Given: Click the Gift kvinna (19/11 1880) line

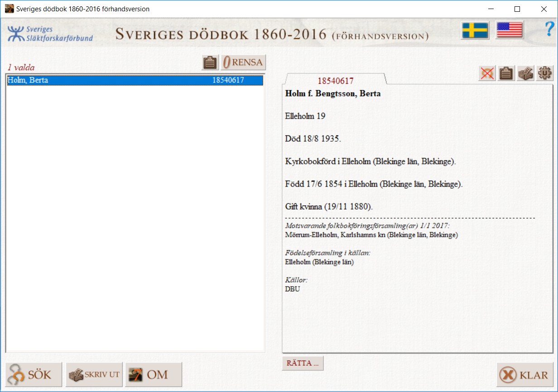Looking at the screenshot, I should coord(329,207).
